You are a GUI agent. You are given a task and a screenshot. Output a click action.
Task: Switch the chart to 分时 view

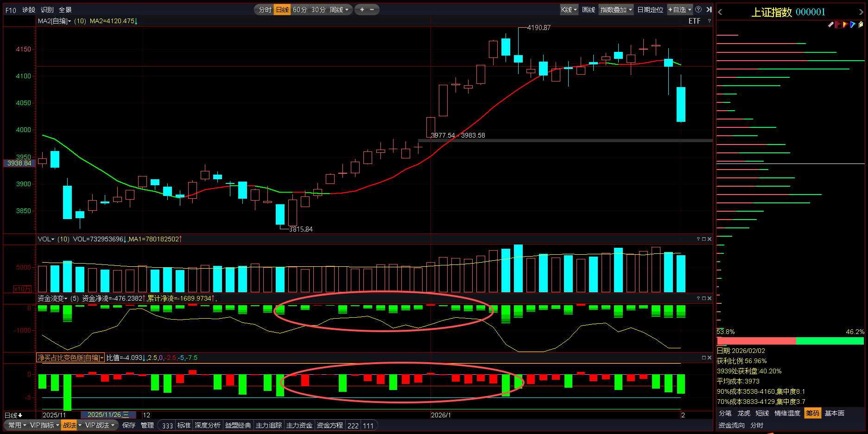click(x=265, y=10)
